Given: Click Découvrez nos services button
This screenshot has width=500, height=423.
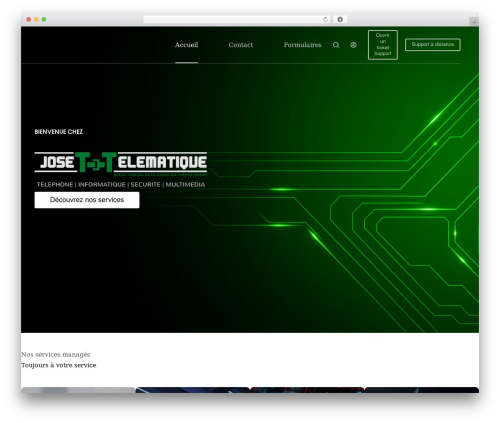Looking at the screenshot, I should click(x=87, y=200).
